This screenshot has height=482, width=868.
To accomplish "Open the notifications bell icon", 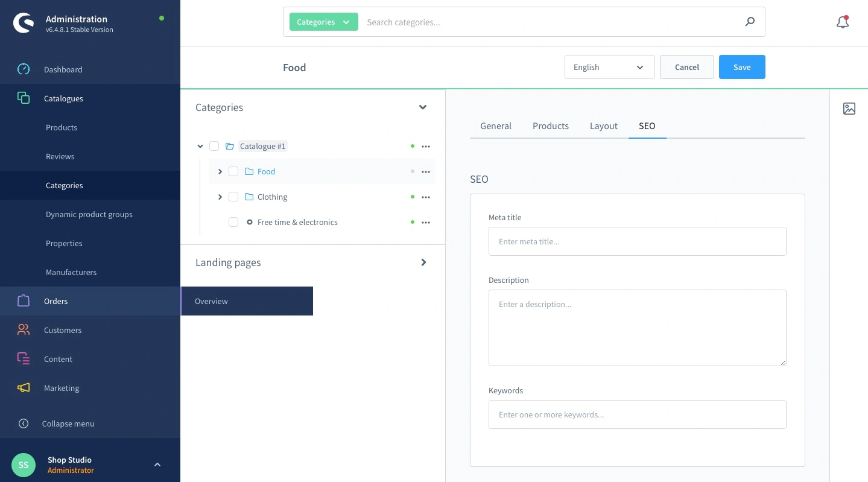I will pos(843,22).
